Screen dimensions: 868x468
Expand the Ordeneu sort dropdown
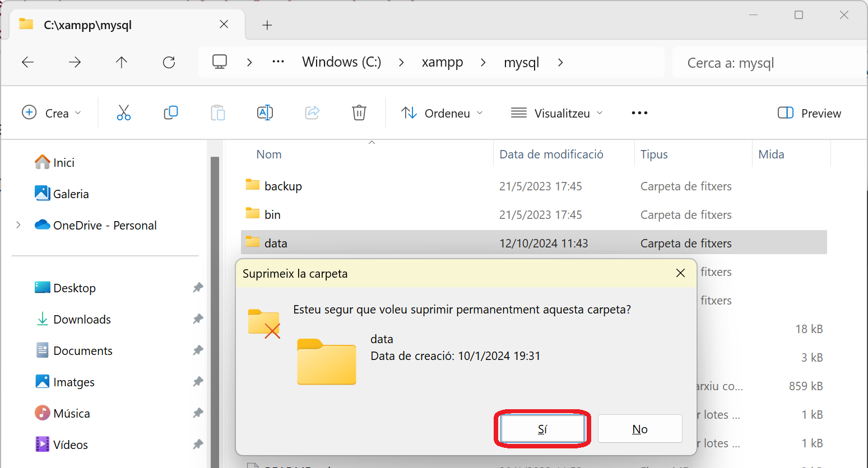pyautogui.click(x=442, y=113)
